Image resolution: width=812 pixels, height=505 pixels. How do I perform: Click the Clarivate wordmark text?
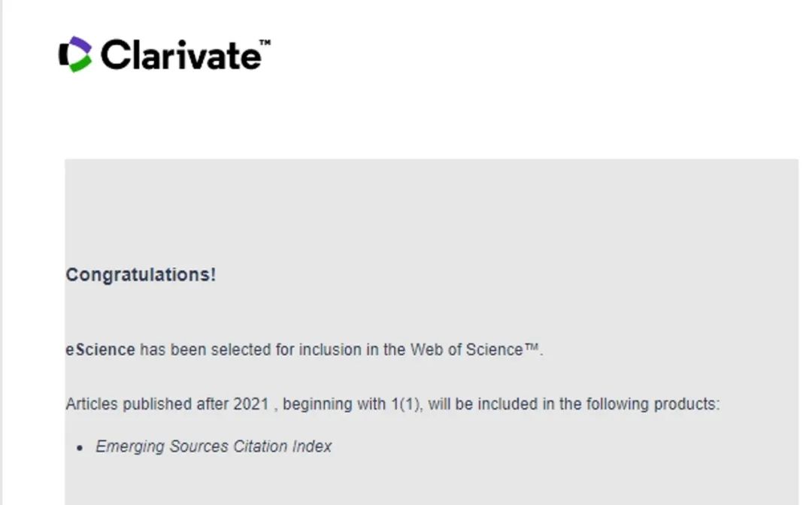tap(180, 55)
